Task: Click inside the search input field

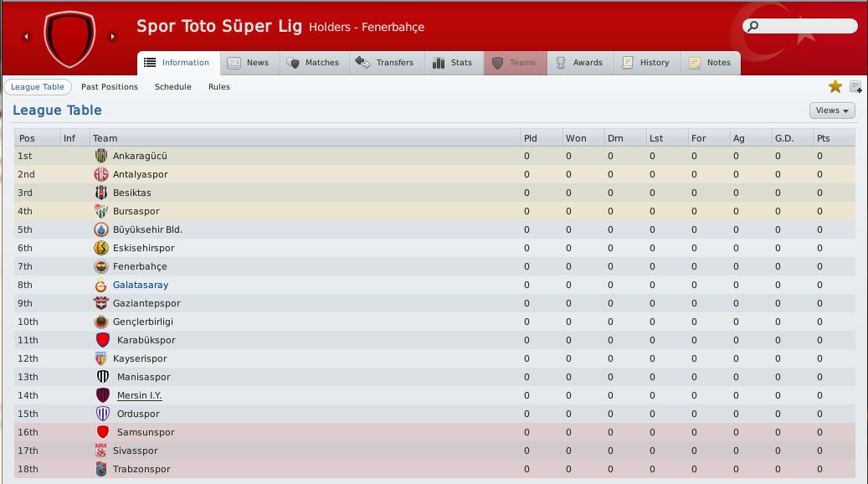Action: tap(807, 26)
